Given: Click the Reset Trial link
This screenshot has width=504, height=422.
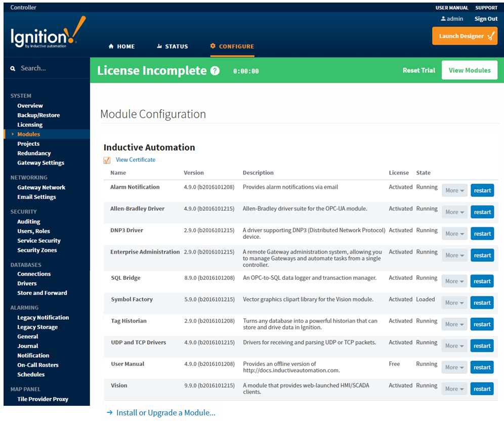Looking at the screenshot, I should click(x=419, y=70).
